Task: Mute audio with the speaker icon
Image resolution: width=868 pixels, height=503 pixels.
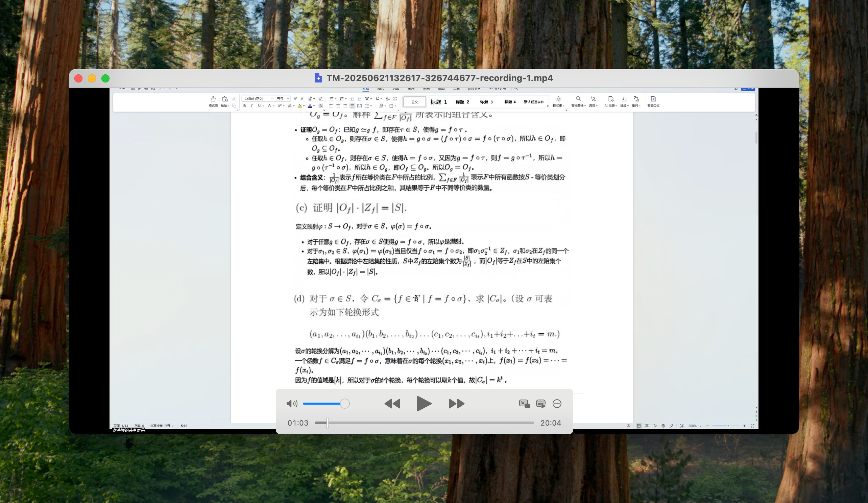Action: coord(291,403)
